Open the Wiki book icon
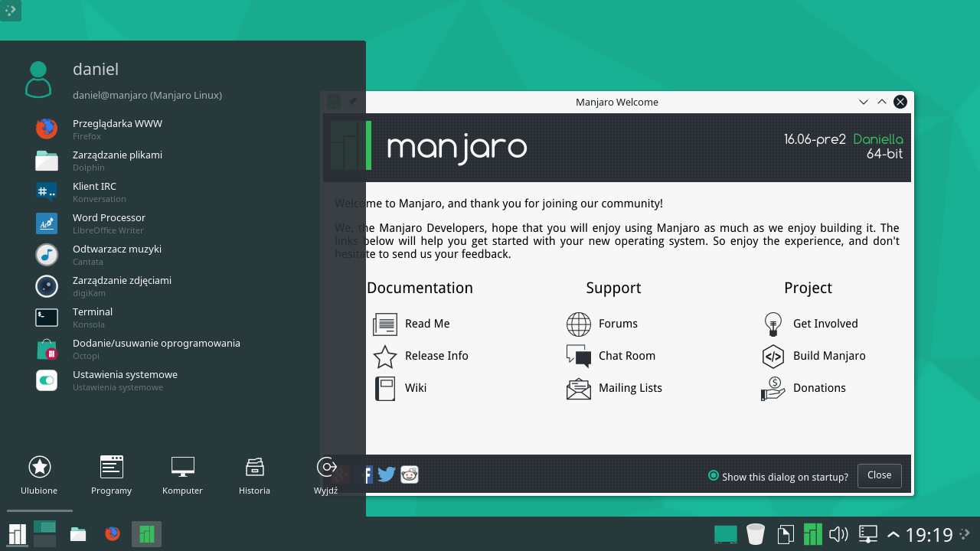Screen dimensions: 980x551 point(384,388)
